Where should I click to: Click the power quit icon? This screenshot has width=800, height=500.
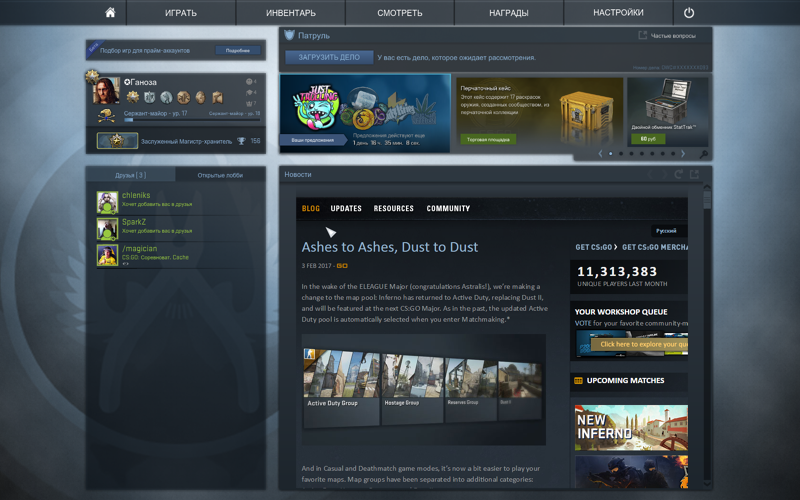click(x=689, y=13)
